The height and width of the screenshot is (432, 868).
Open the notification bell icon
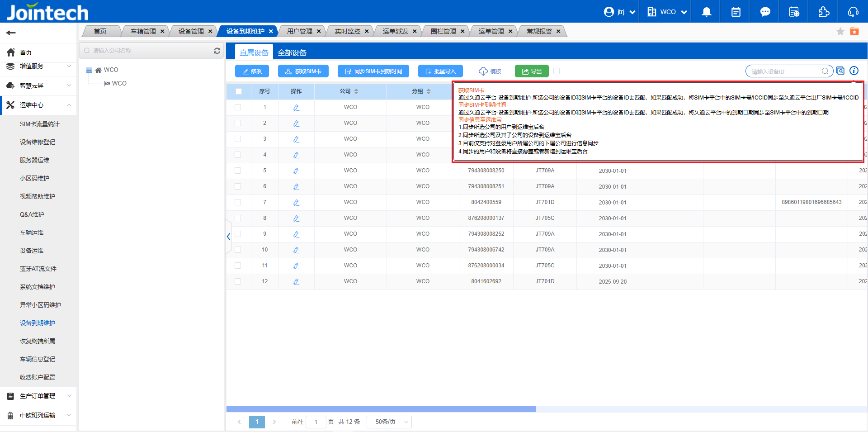tap(706, 12)
